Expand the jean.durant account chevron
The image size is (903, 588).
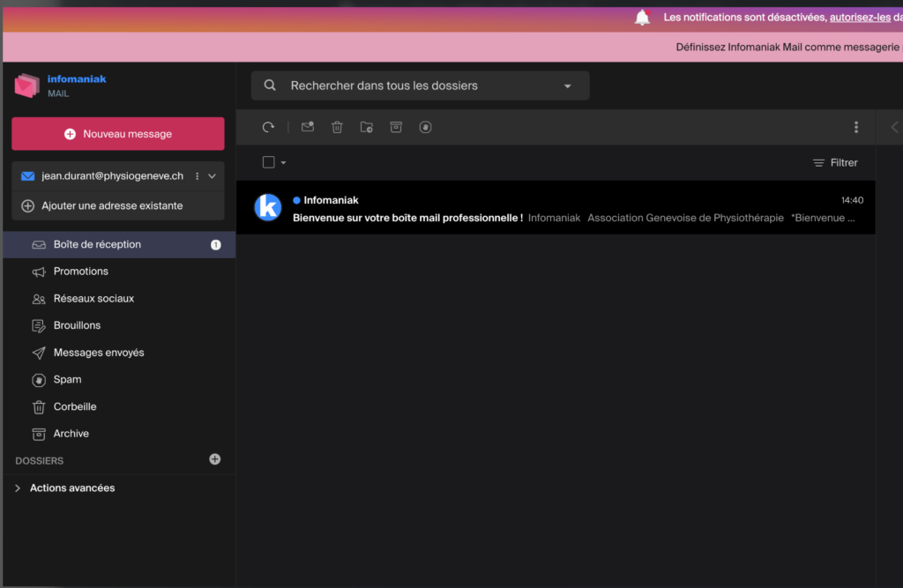click(x=212, y=176)
